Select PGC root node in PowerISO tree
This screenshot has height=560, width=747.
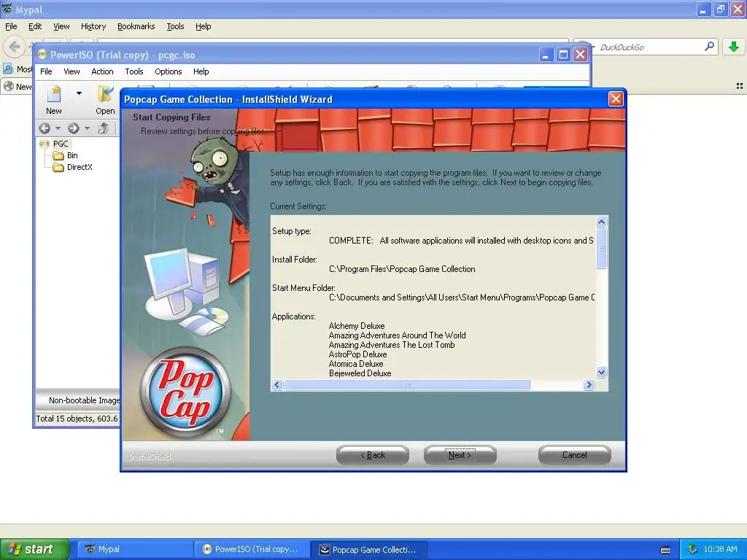click(x=61, y=144)
